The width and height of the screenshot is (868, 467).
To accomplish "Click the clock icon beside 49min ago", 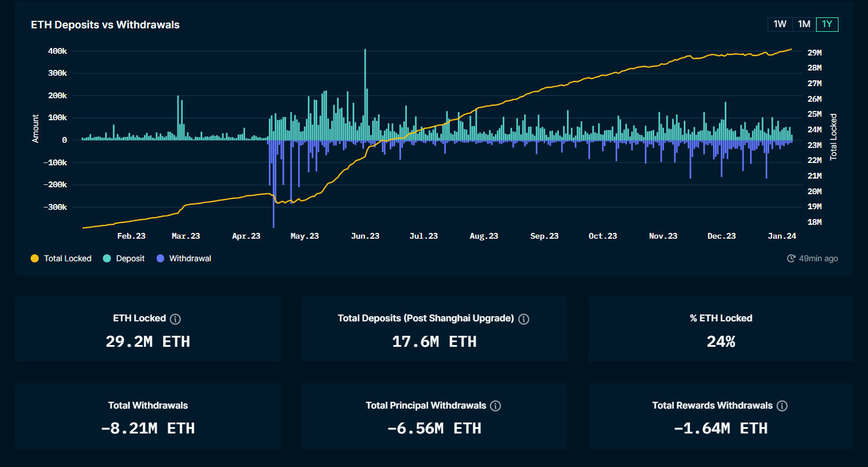I will click(x=791, y=258).
